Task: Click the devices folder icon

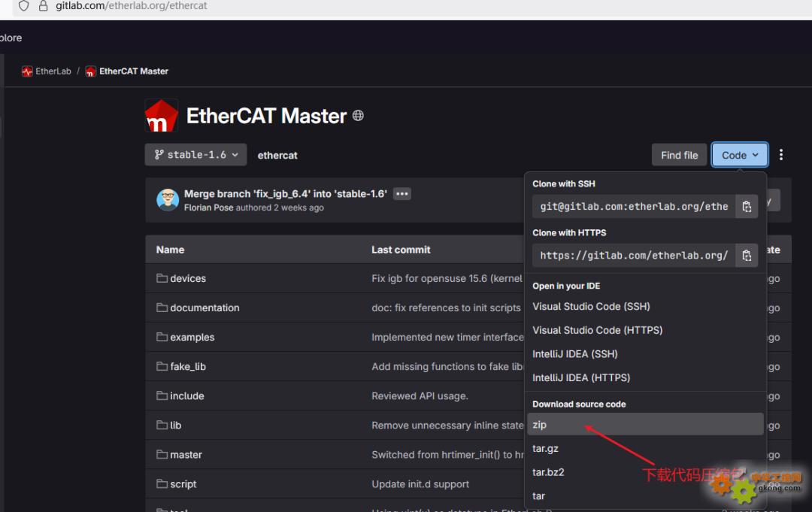Action: pos(162,278)
